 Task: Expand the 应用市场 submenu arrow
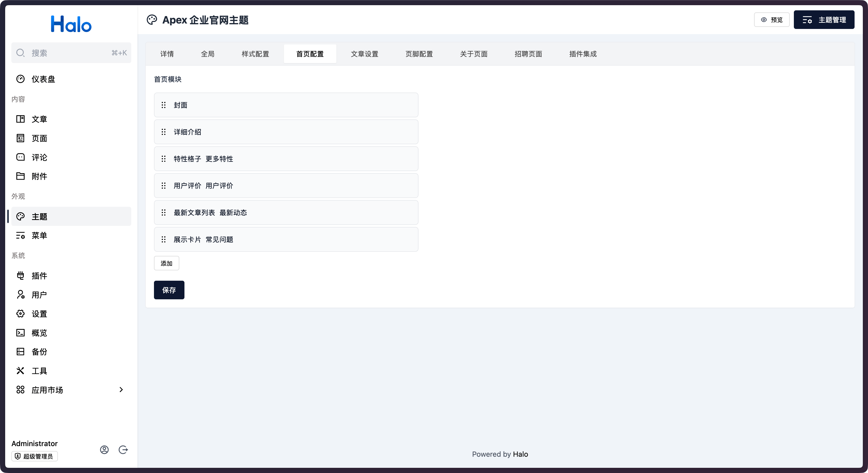(122, 390)
